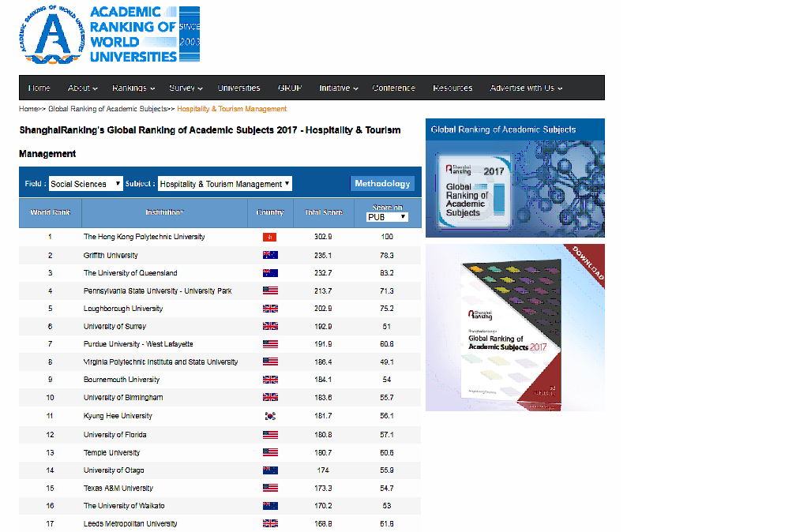Open Leeds Metropolitan University link
The height and width of the screenshot is (532, 796).
(x=130, y=524)
